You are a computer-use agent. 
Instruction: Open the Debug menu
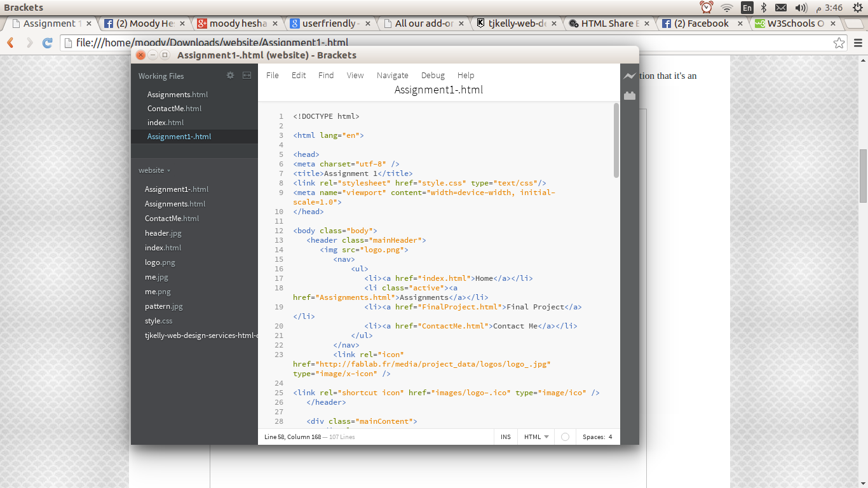433,75
